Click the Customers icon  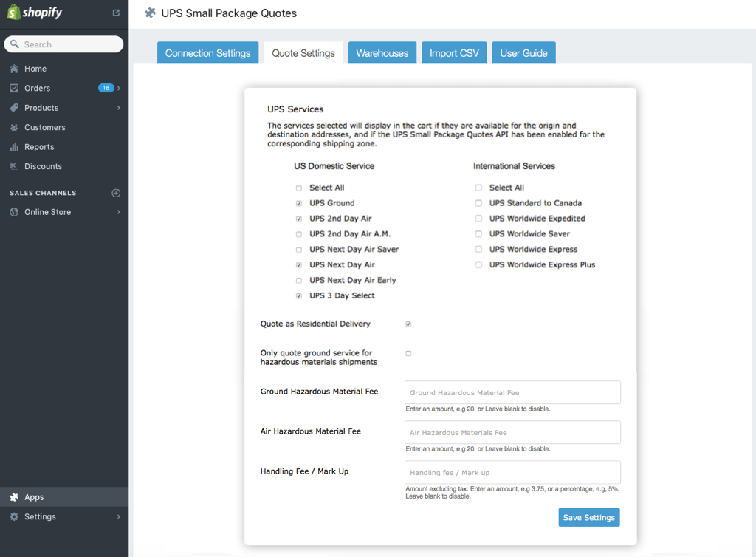tap(15, 127)
